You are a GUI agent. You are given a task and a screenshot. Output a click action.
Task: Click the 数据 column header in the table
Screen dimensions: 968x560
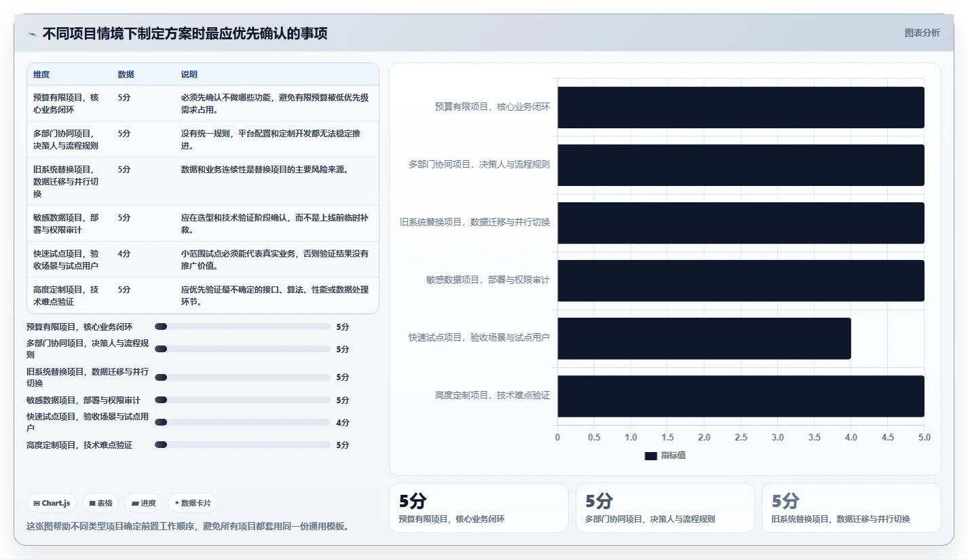point(126,75)
